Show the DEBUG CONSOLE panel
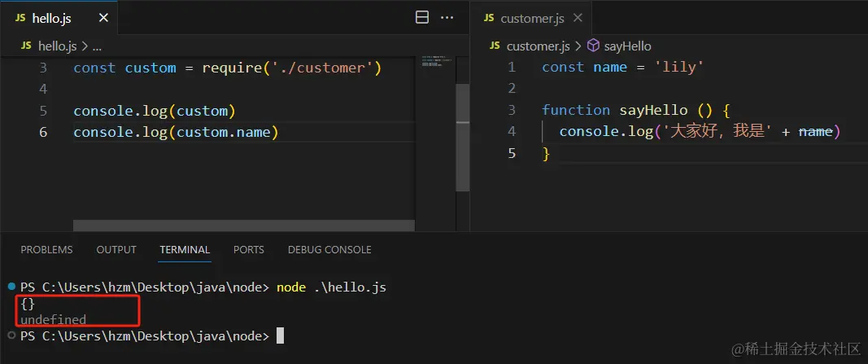 coord(329,250)
